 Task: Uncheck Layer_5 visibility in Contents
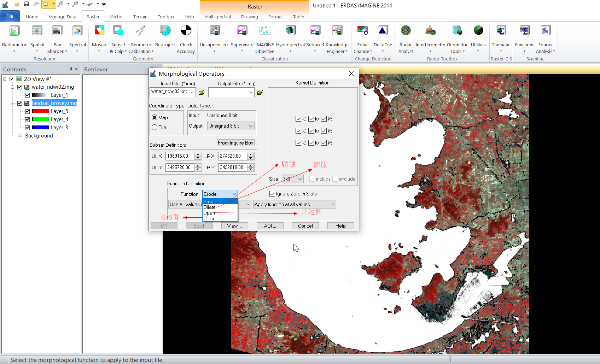[27, 111]
